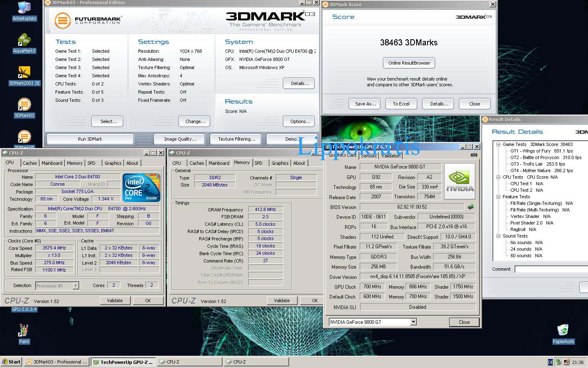Screen dimensions: 588x368
Task: Switch to 3DMark03 taskbar button
Action: click(x=56, y=362)
